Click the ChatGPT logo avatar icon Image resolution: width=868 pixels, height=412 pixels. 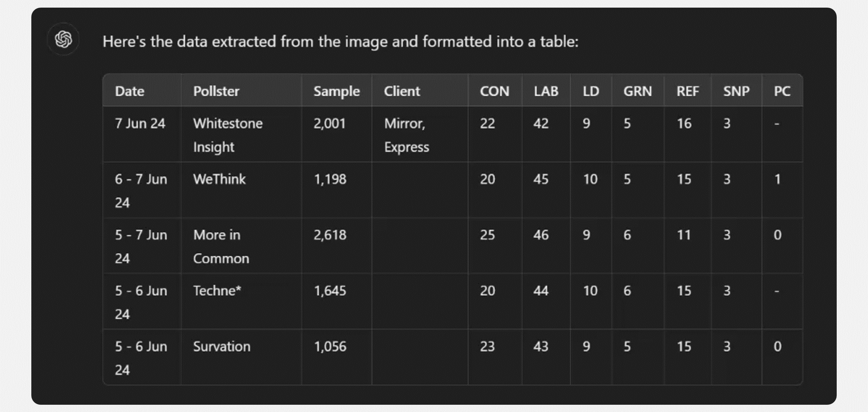point(63,39)
